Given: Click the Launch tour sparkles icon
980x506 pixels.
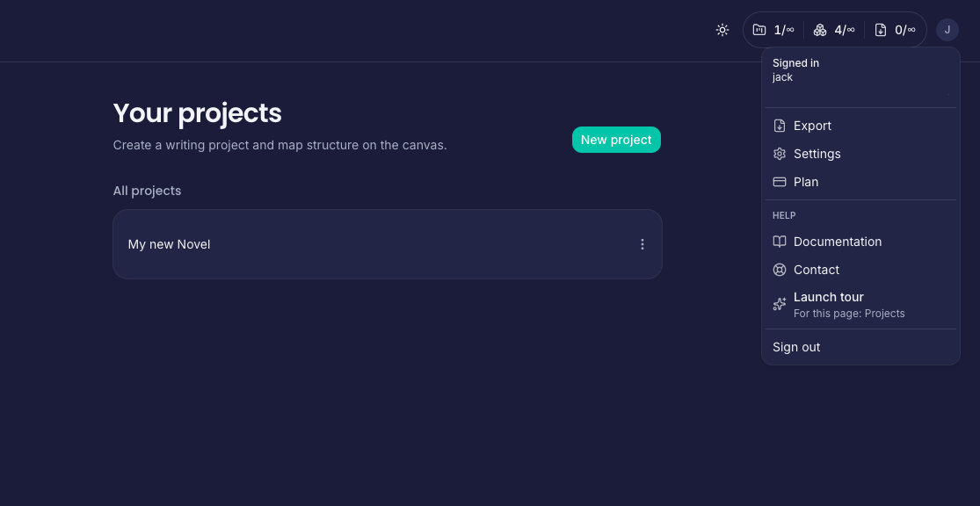Looking at the screenshot, I should (x=780, y=304).
